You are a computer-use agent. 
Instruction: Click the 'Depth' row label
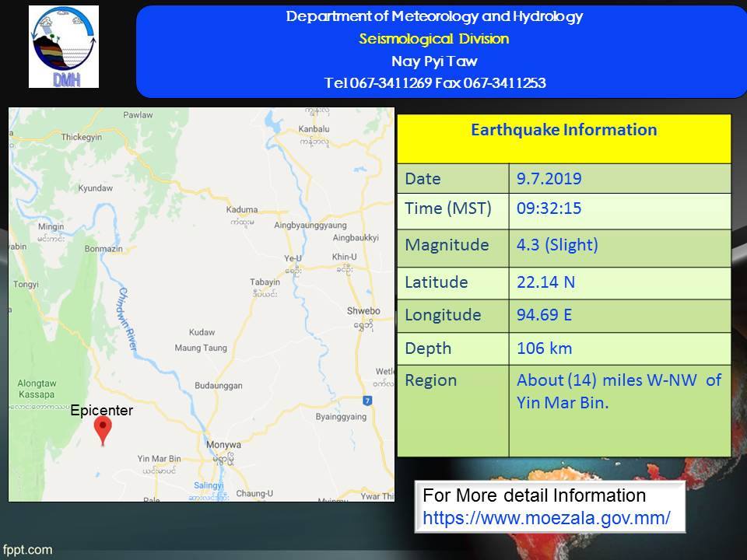click(428, 348)
